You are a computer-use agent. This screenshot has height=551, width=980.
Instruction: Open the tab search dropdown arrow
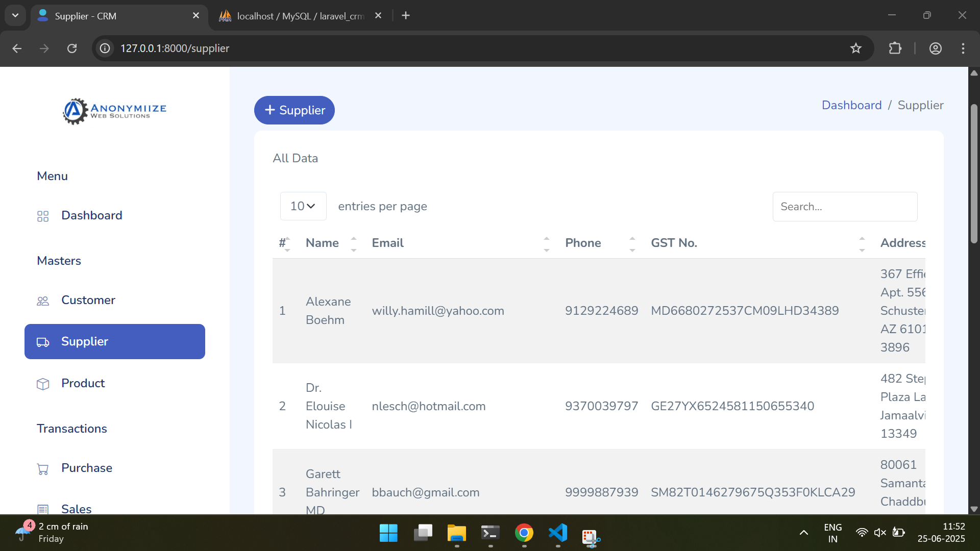(x=15, y=16)
